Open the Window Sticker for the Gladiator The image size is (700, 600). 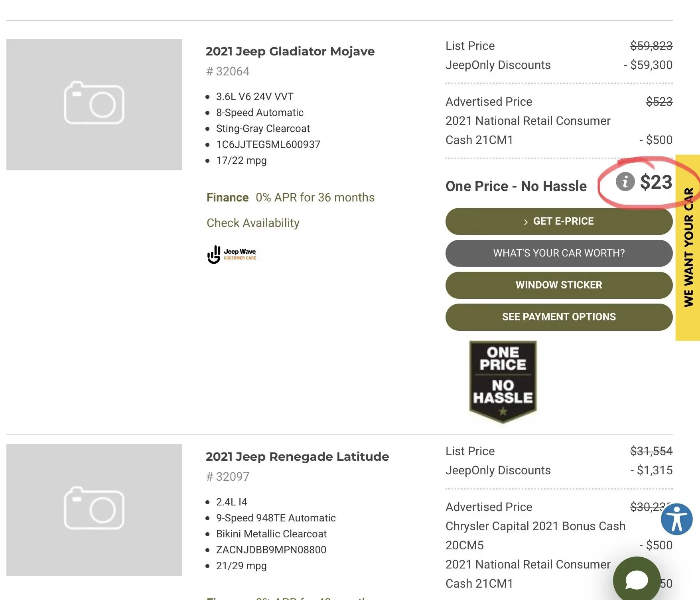[x=559, y=285]
